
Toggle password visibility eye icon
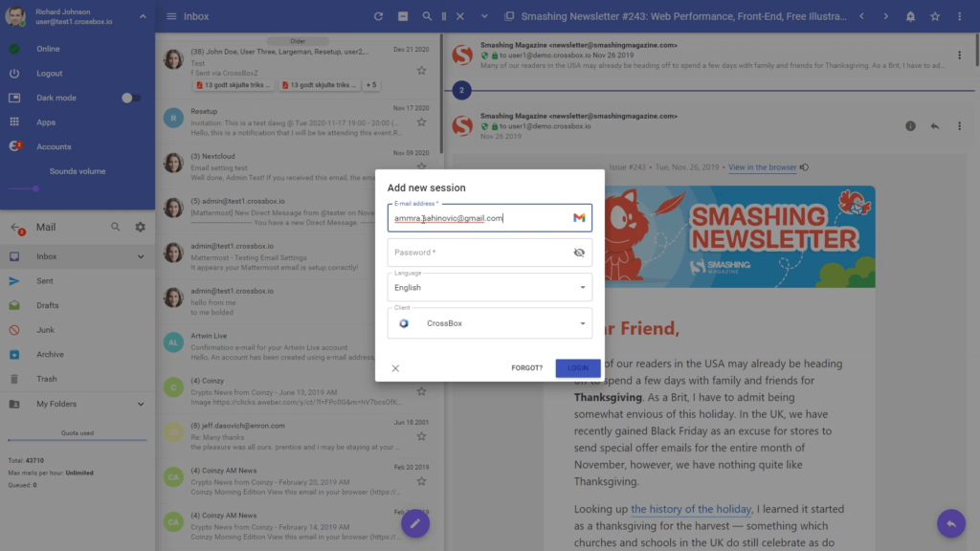coord(579,253)
